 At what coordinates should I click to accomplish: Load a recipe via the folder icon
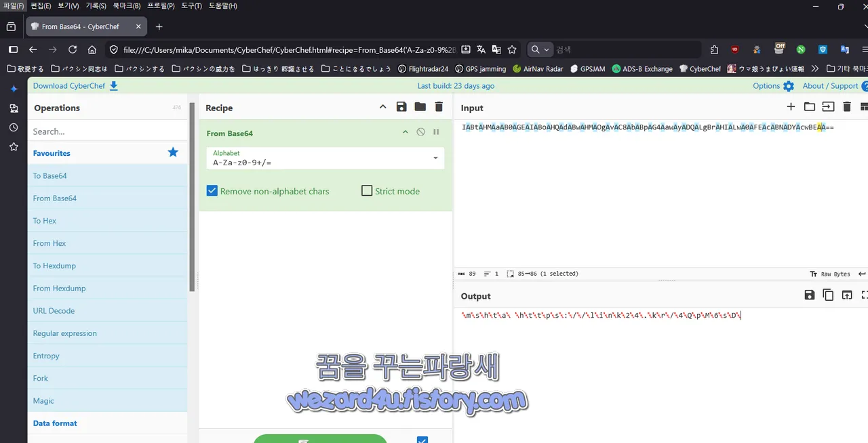coord(420,107)
